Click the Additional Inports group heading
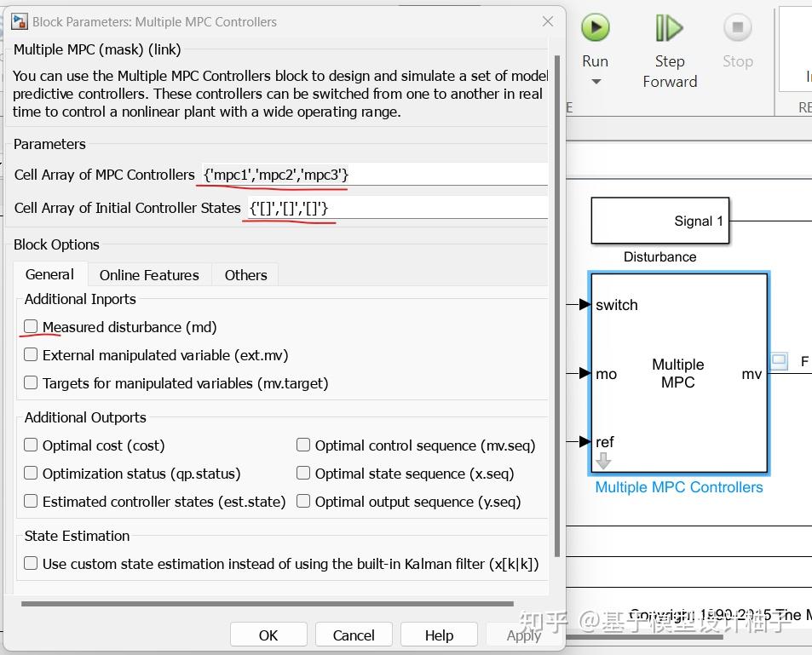 [80, 299]
